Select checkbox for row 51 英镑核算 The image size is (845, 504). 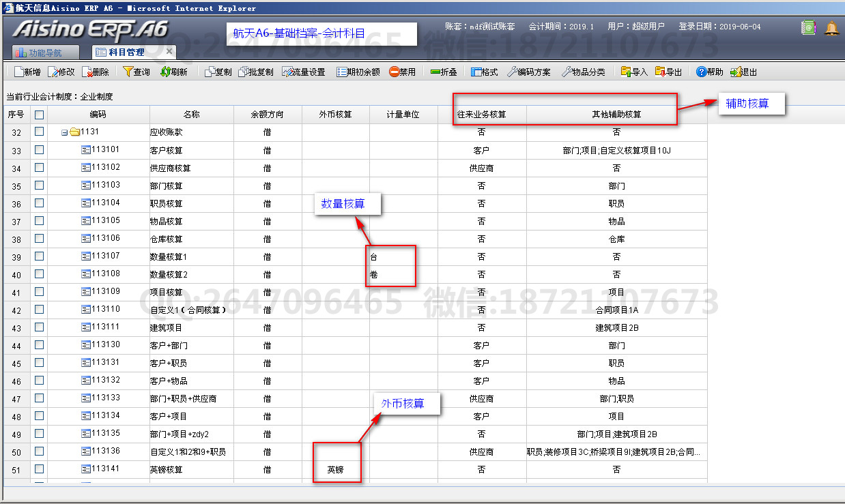(39, 469)
